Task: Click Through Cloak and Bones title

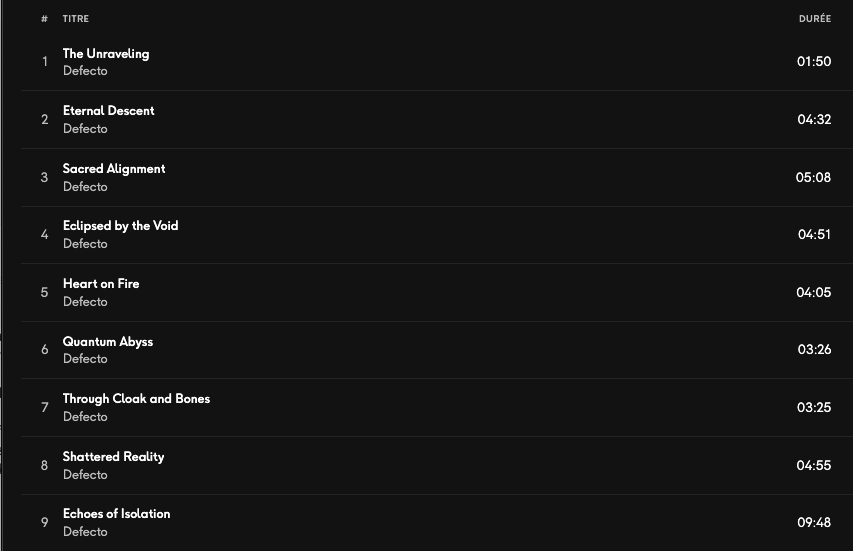Action: pos(136,399)
